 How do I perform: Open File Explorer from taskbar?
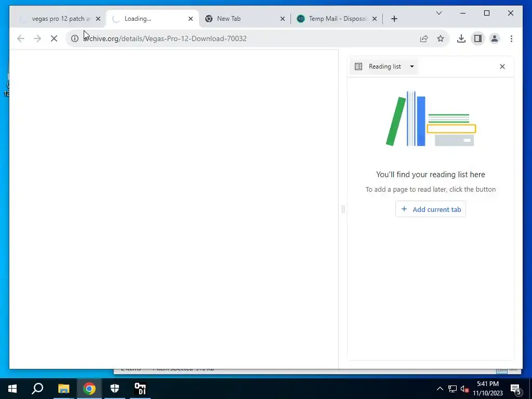click(x=63, y=389)
